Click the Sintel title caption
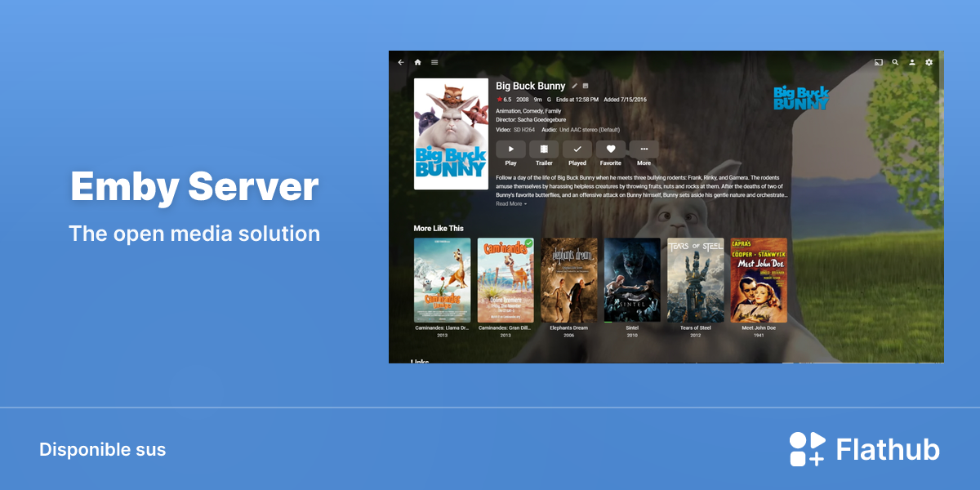This screenshot has height=490, width=980. click(x=632, y=328)
